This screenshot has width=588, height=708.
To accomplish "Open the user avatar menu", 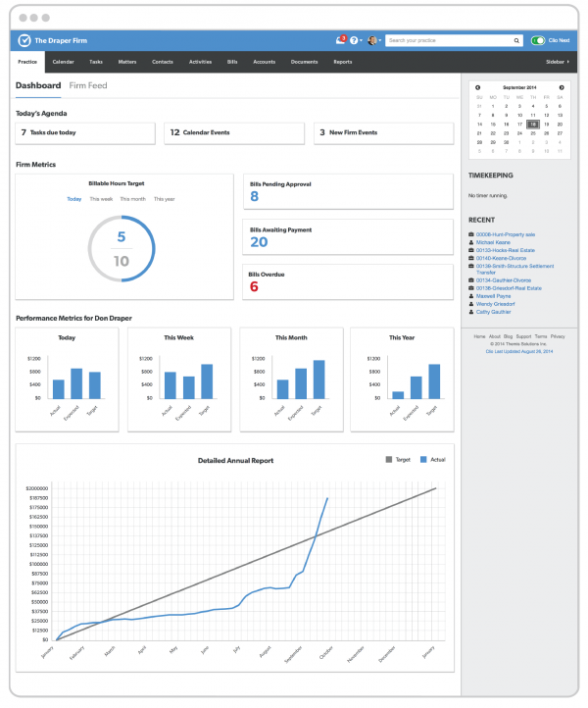I will (x=372, y=40).
